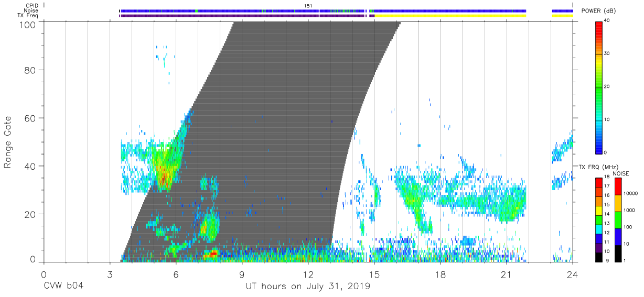Click the POWER (dB) colorbar
The height and width of the screenshot is (297, 644).
(599, 87)
